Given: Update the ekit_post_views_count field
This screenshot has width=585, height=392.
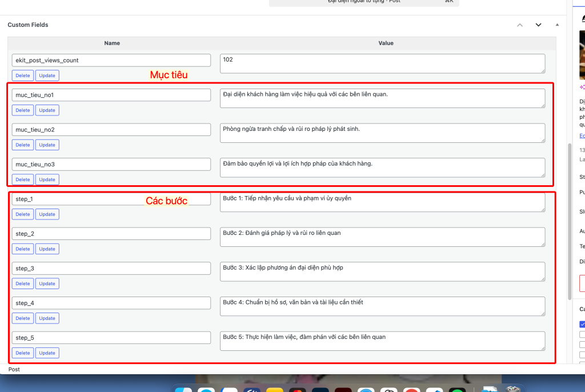Looking at the screenshot, I should pyautogui.click(x=47, y=75).
